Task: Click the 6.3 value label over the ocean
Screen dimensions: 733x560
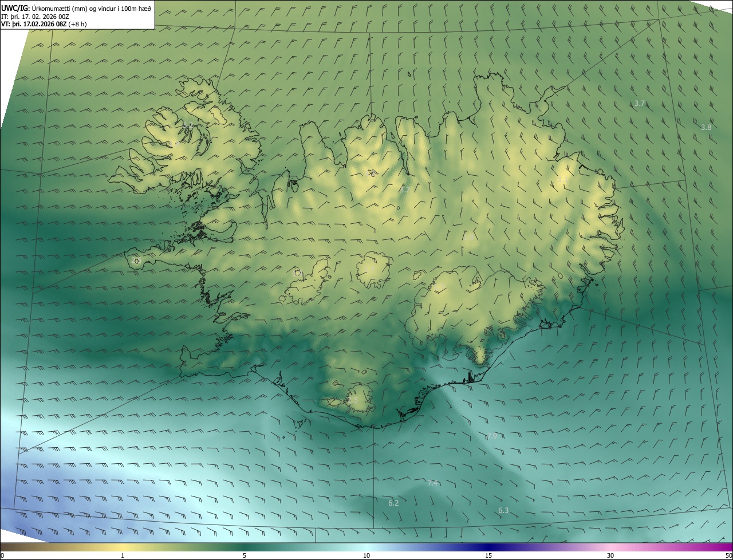Action: click(503, 510)
